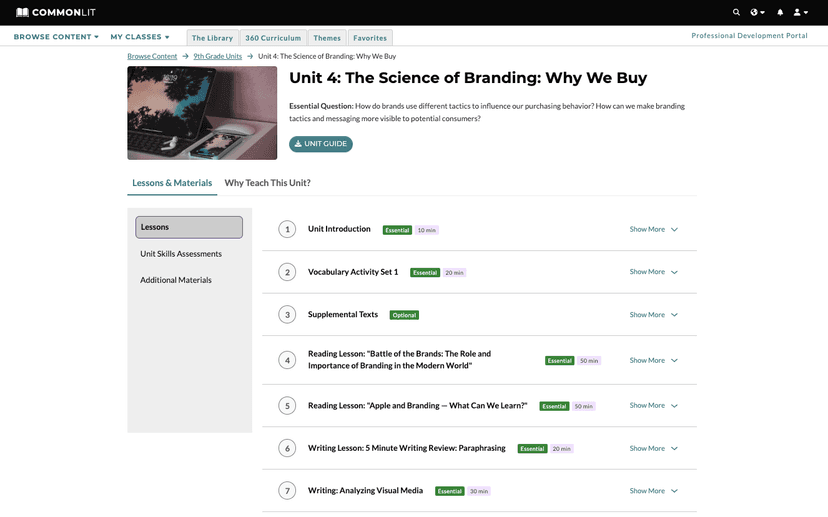Open the notifications bell
The image size is (828, 517).
[x=780, y=12]
